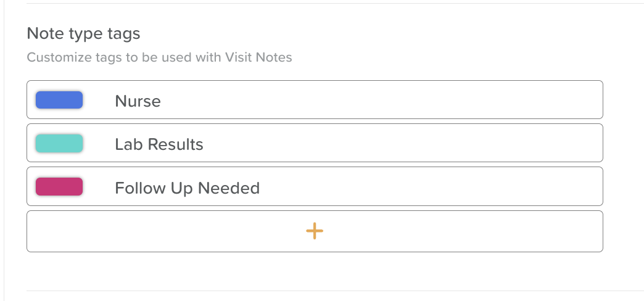Click the orange plus icon
Image resolution: width=644 pixels, height=301 pixels.
(315, 231)
